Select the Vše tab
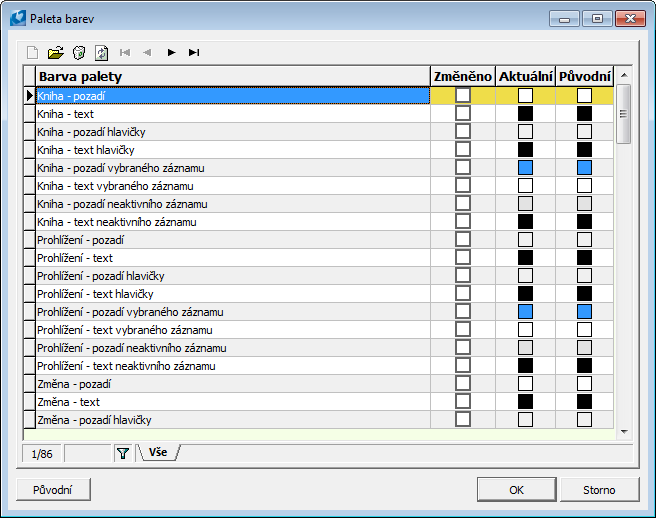The width and height of the screenshot is (656, 518). pyautogui.click(x=158, y=452)
